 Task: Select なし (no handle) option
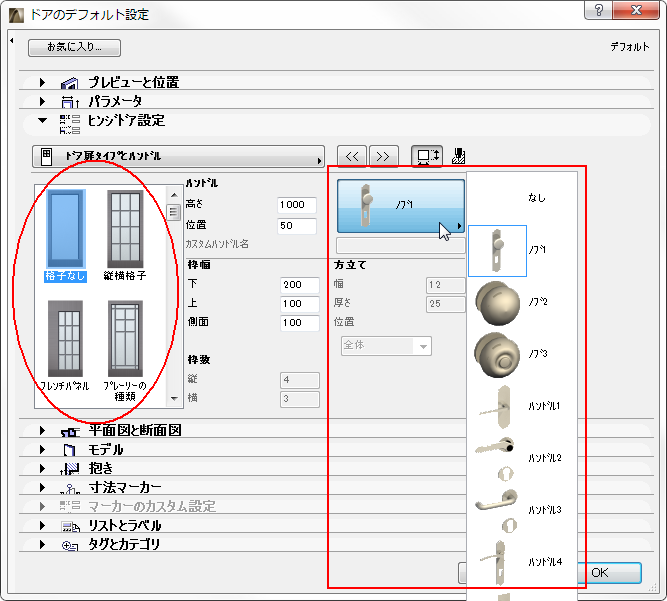click(x=536, y=198)
